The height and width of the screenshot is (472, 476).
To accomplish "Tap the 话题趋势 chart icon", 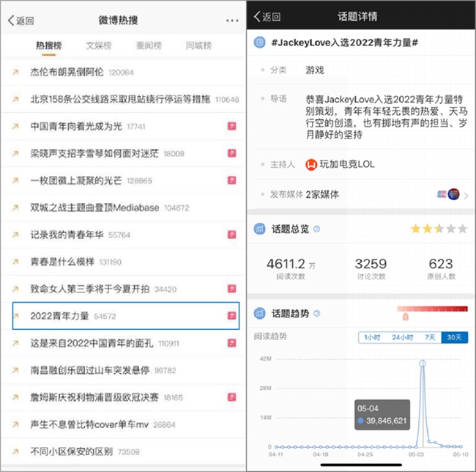I will [259, 313].
